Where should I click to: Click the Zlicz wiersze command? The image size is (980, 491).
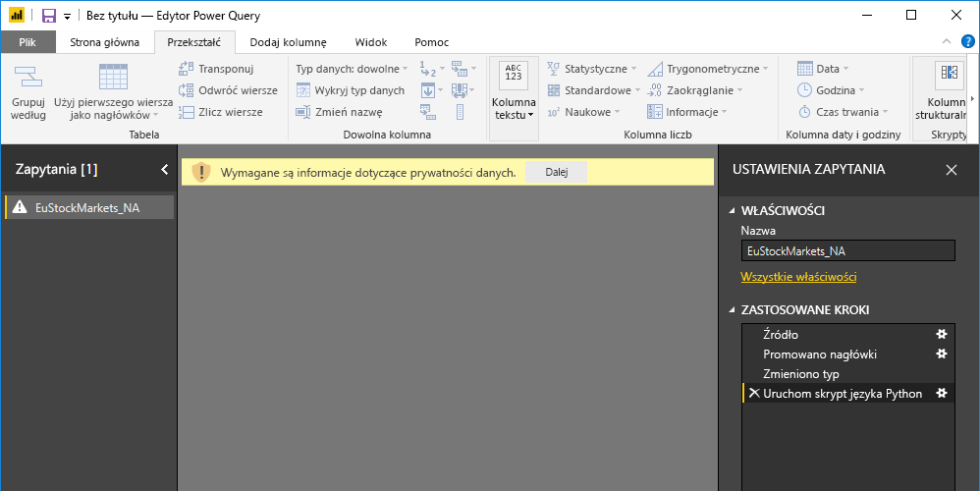[221, 113]
